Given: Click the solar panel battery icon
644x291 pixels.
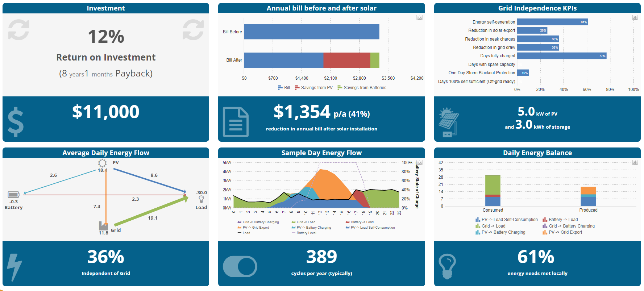Looking at the screenshot, I should 449,122.
